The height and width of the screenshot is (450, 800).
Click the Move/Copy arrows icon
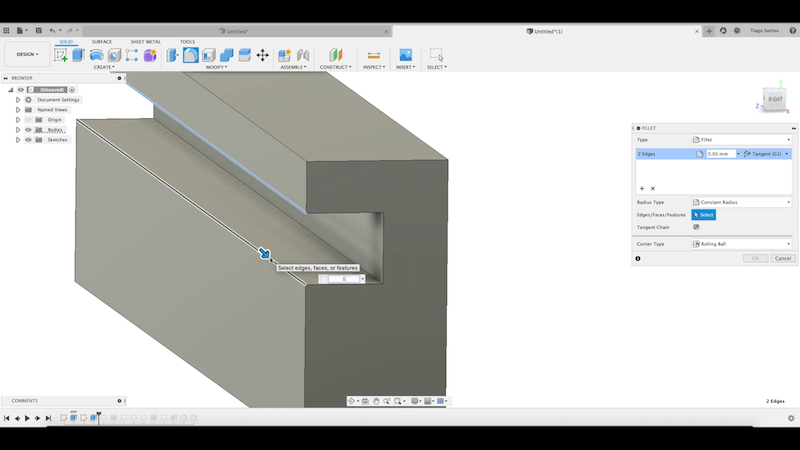[x=262, y=55]
